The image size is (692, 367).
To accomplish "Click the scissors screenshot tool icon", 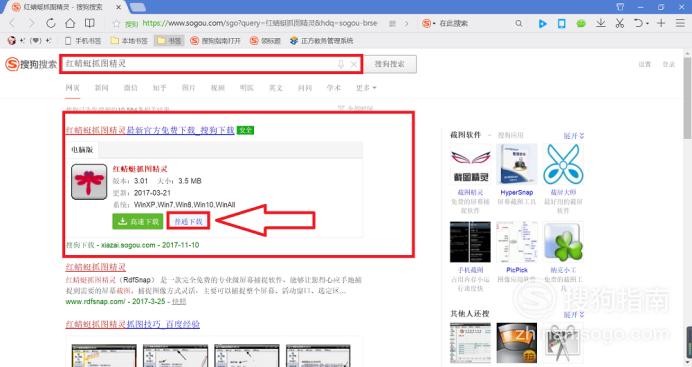I will pyautogui.click(x=620, y=23).
